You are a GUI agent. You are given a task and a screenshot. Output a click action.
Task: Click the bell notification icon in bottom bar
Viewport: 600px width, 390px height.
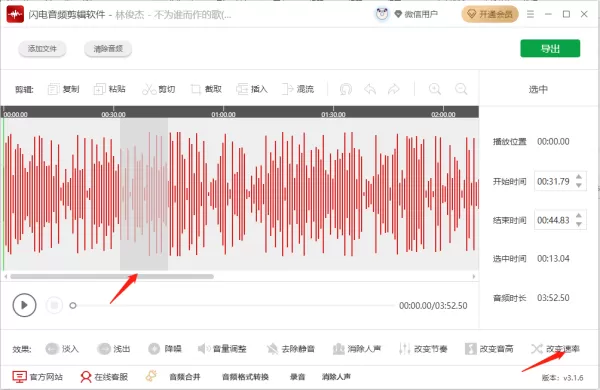[x=151, y=376]
